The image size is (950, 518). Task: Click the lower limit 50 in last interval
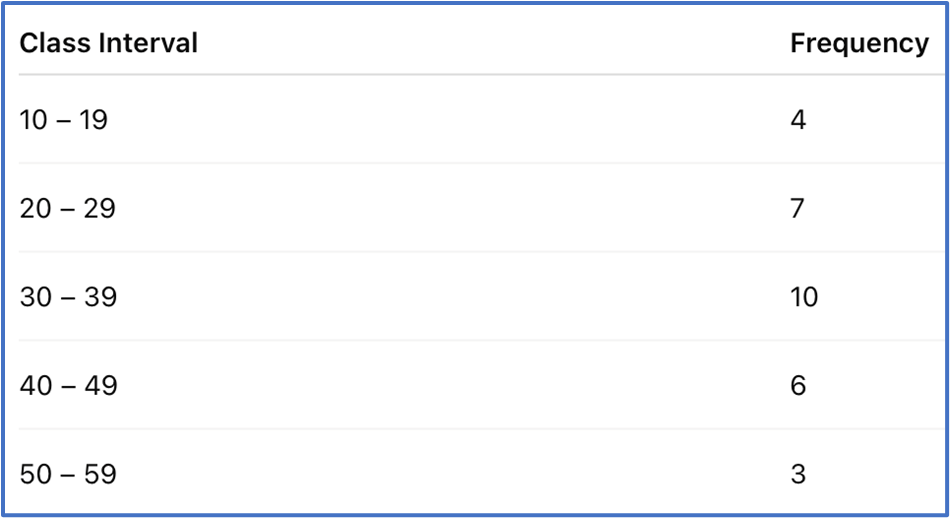[35, 473]
